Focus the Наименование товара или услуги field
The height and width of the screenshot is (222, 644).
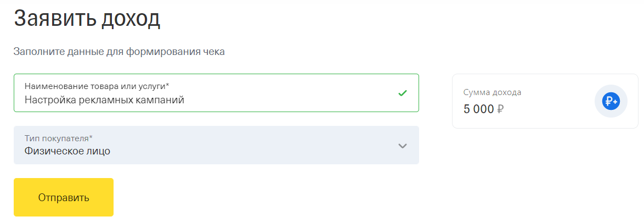click(216, 93)
